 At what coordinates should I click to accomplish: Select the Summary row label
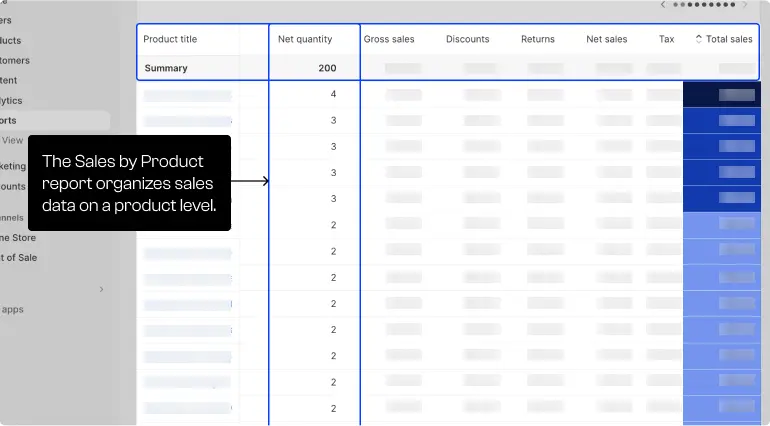click(x=166, y=68)
